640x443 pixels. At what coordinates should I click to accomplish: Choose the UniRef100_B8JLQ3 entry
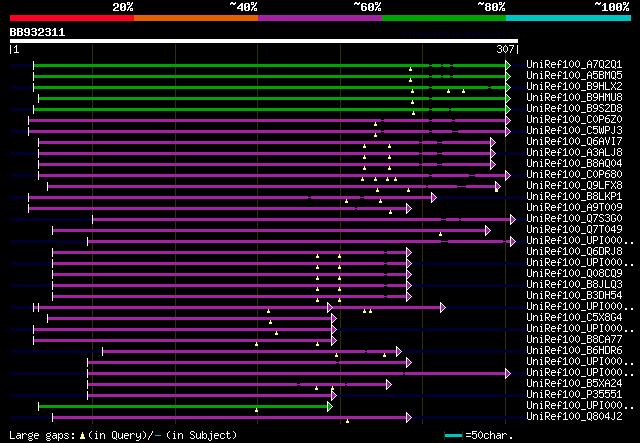tap(574, 285)
